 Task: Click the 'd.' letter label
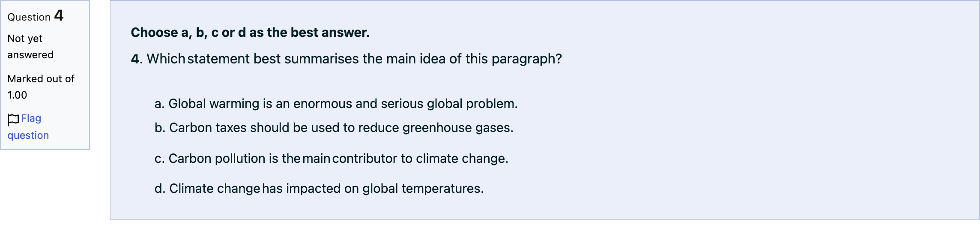[x=160, y=189]
